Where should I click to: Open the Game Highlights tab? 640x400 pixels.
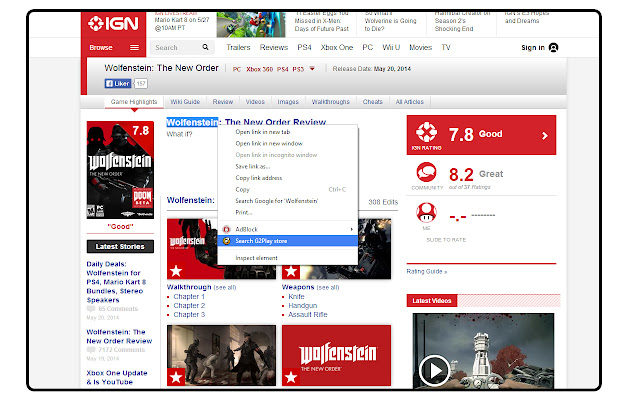click(x=134, y=102)
